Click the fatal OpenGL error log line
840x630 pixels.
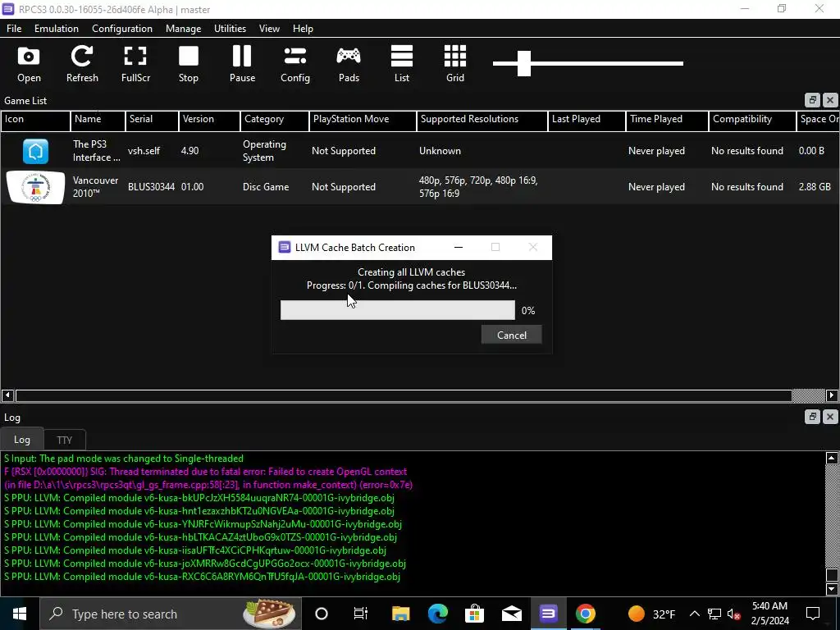click(x=208, y=478)
